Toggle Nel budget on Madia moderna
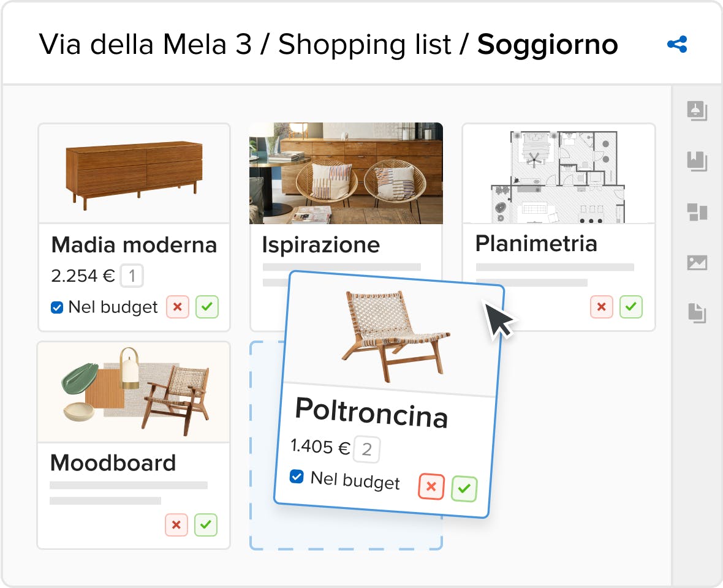The image size is (723, 588). tap(57, 307)
